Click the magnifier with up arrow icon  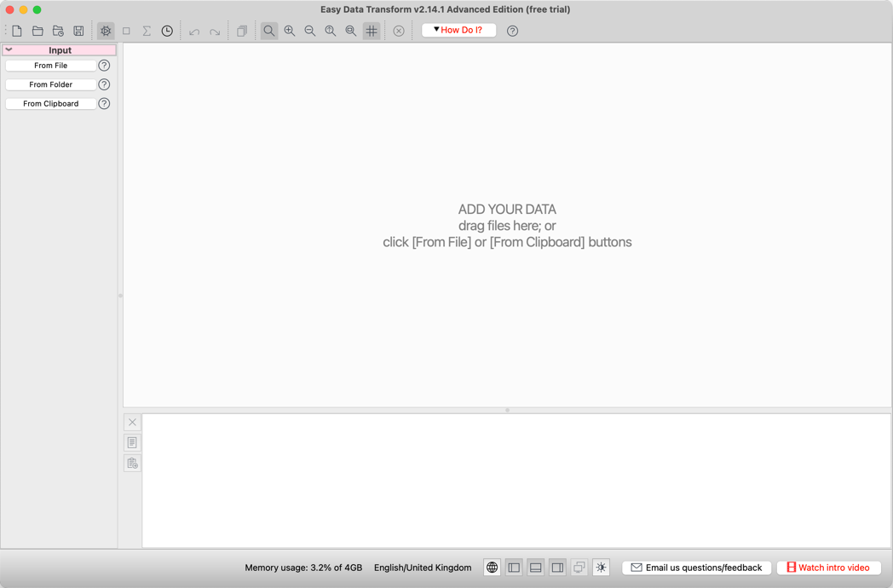click(331, 31)
